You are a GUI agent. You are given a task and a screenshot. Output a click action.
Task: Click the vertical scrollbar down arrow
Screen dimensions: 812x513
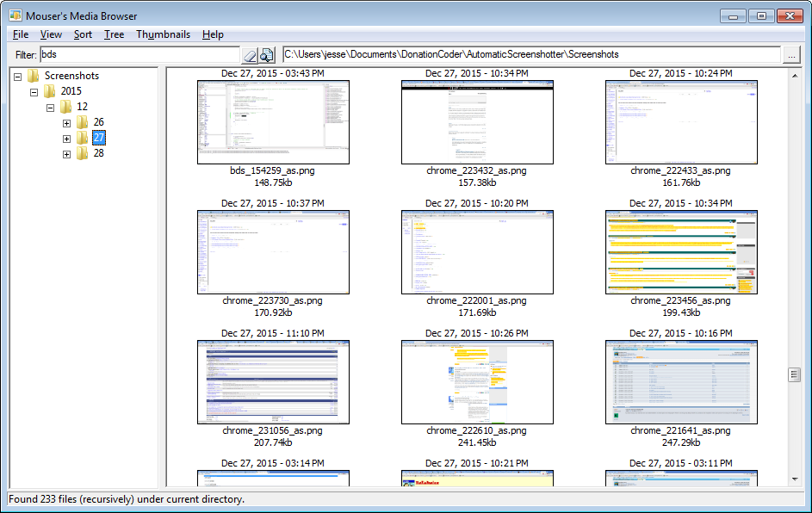[x=795, y=479]
